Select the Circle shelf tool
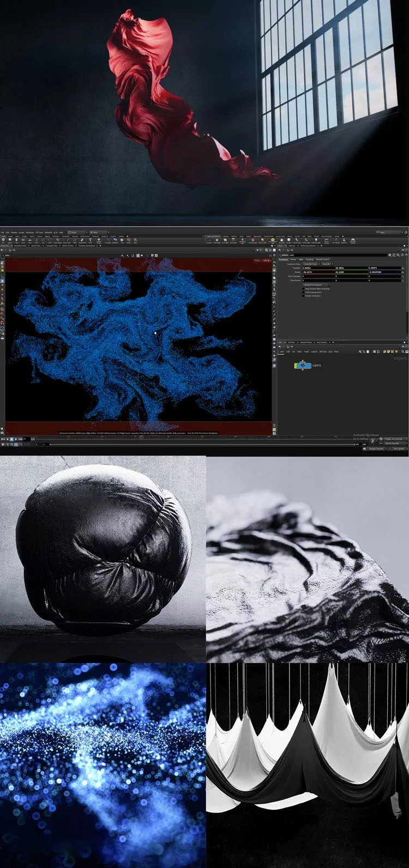The image size is (409, 868). [x=50, y=240]
